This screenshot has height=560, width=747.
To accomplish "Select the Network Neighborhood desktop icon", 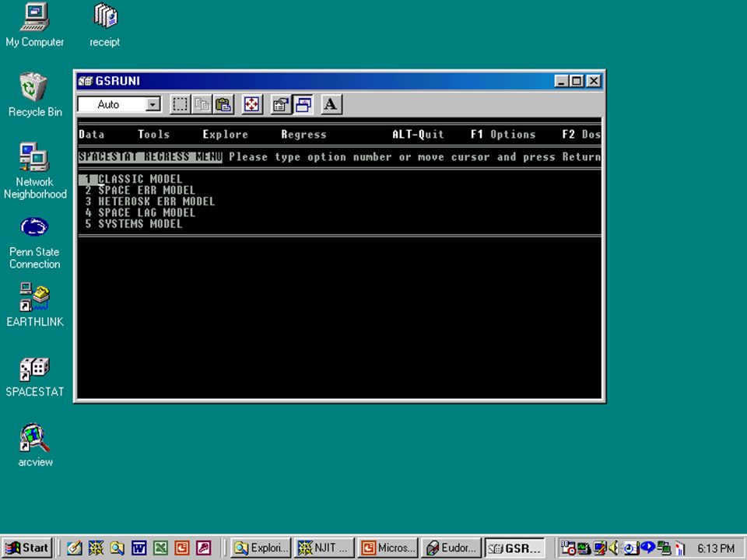I will pyautogui.click(x=35, y=170).
